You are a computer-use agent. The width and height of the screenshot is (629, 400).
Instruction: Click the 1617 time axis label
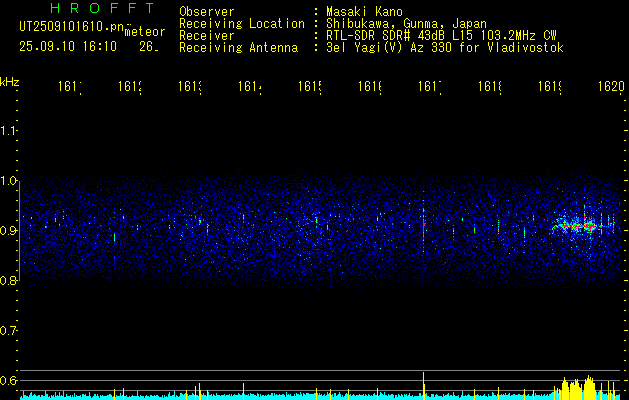(x=430, y=86)
